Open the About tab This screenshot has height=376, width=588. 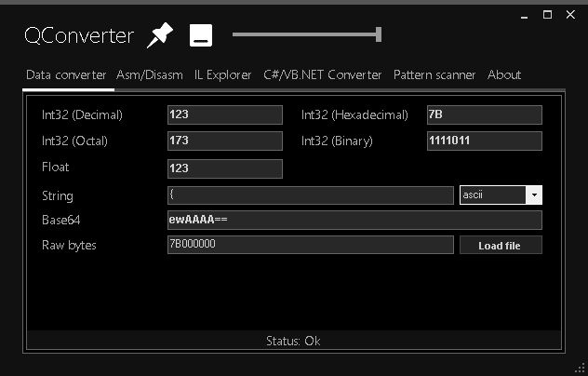(504, 75)
